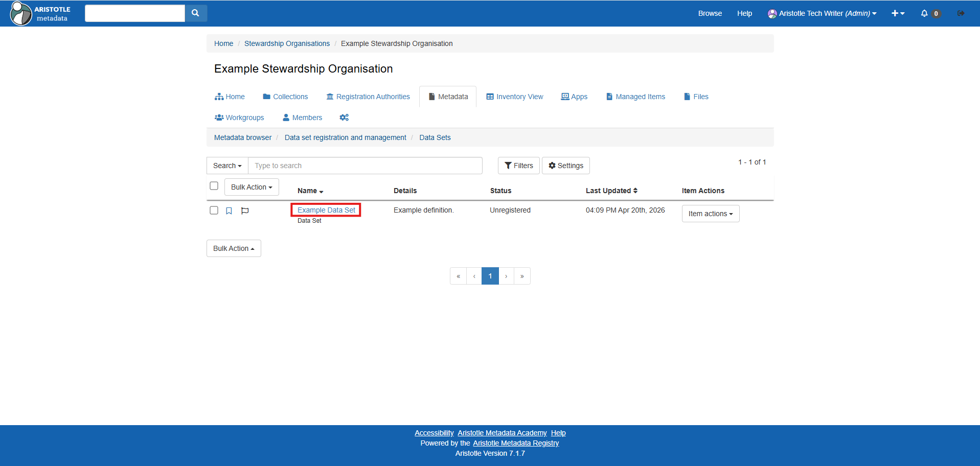Bookmark the Example Data Set item
Viewport: 980px width, 466px height.
tap(229, 211)
